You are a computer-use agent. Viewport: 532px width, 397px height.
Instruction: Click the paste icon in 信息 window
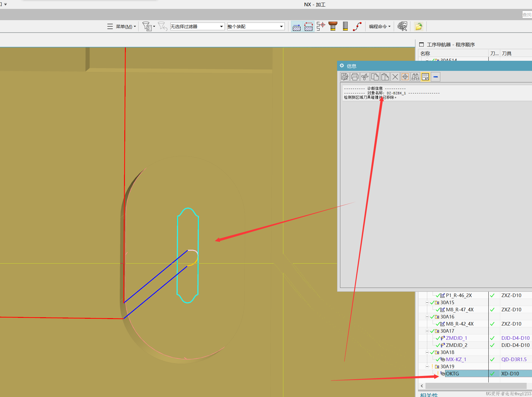385,77
